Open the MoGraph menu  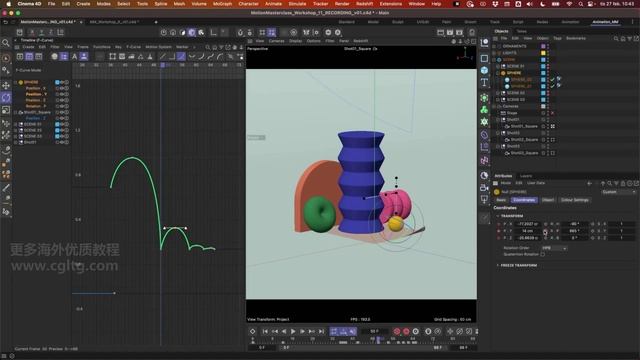pos(222,4)
